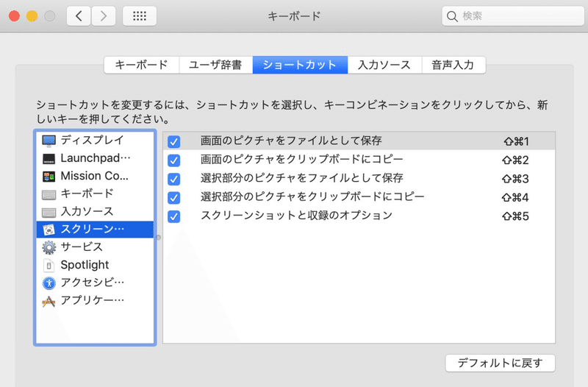
Task: Select the サービス category label
Action: (82, 246)
